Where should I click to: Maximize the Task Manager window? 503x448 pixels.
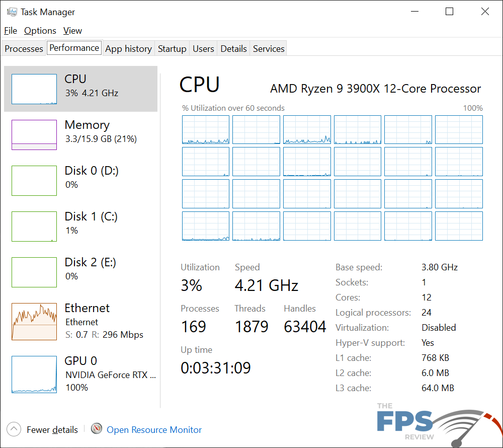point(449,12)
